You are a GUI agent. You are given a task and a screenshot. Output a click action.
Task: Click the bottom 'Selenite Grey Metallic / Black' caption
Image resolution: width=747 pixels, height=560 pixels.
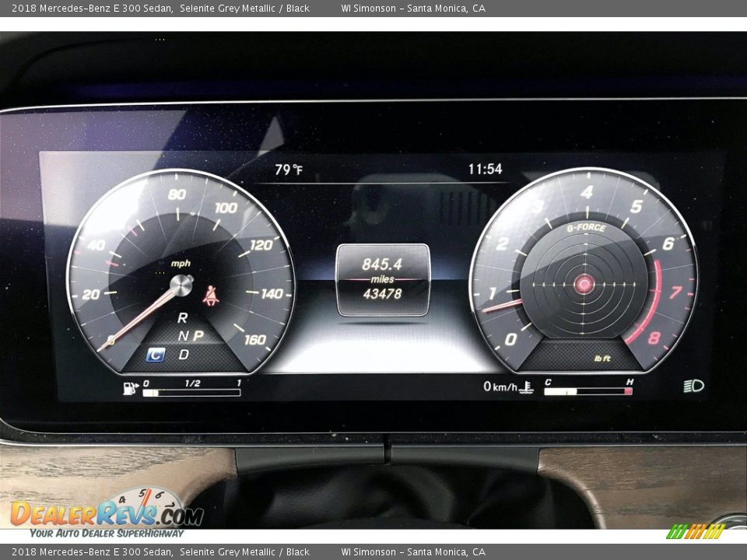[244, 552]
